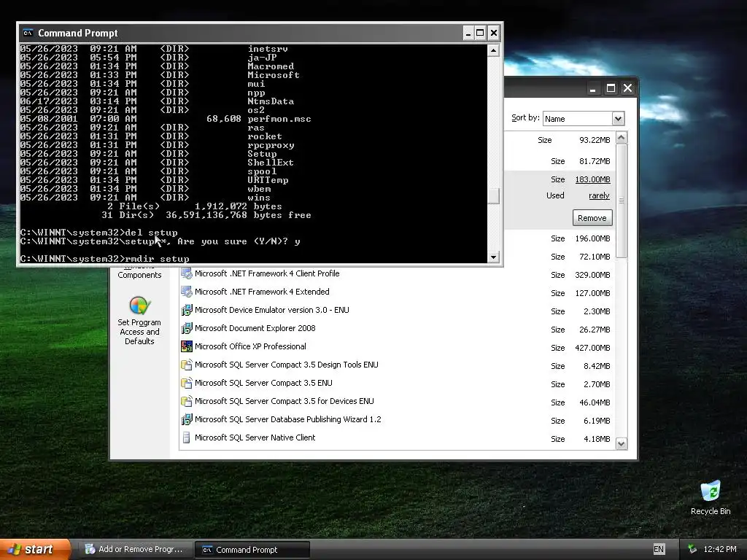This screenshot has height=560, width=747.
Task: Click the perfmon.msc line in Command Prompt
Action: (x=166, y=119)
